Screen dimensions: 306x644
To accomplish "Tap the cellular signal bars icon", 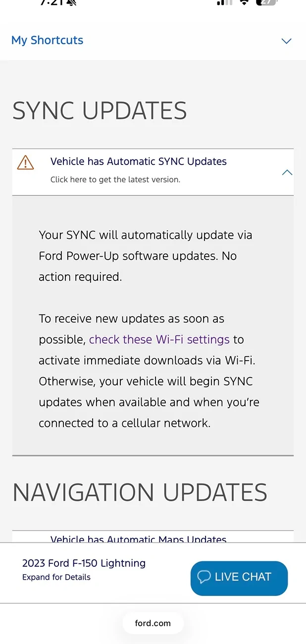I will 224,2.
